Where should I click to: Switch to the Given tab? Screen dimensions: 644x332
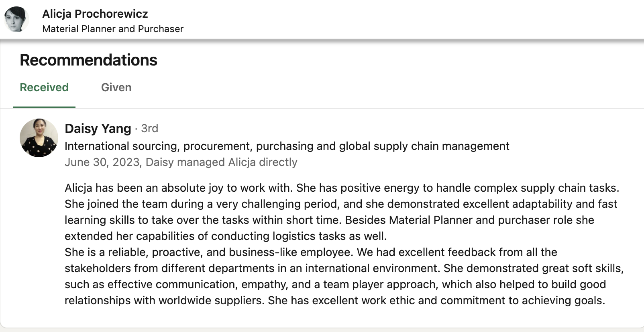(116, 87)
